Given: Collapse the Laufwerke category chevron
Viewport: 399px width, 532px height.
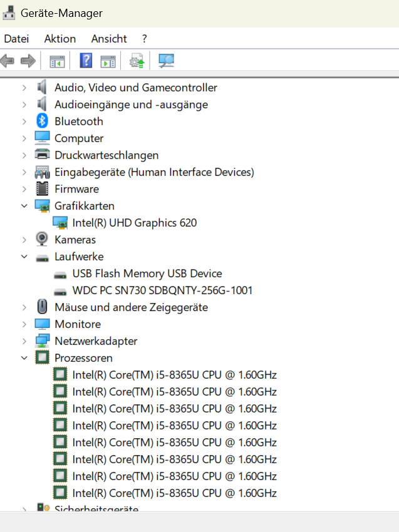Looking at the screenshot, I should pos(24,257).
